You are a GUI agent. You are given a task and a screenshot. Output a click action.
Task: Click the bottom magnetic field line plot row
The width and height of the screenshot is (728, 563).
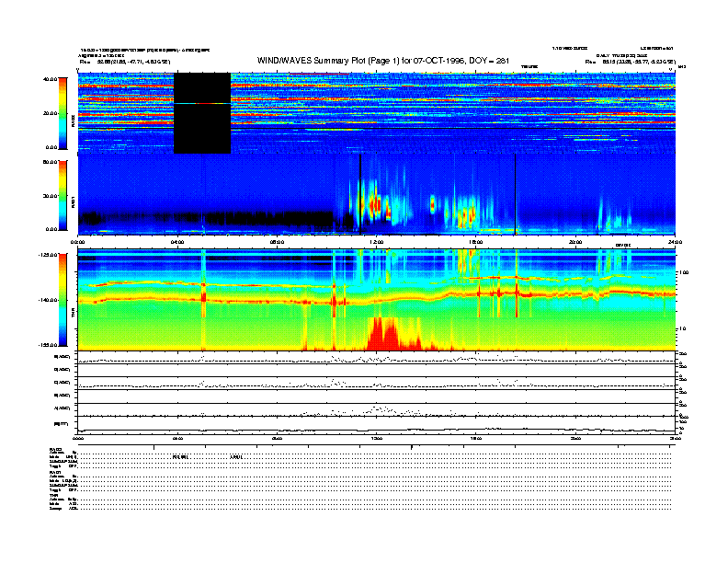click(x=376, y=425)
